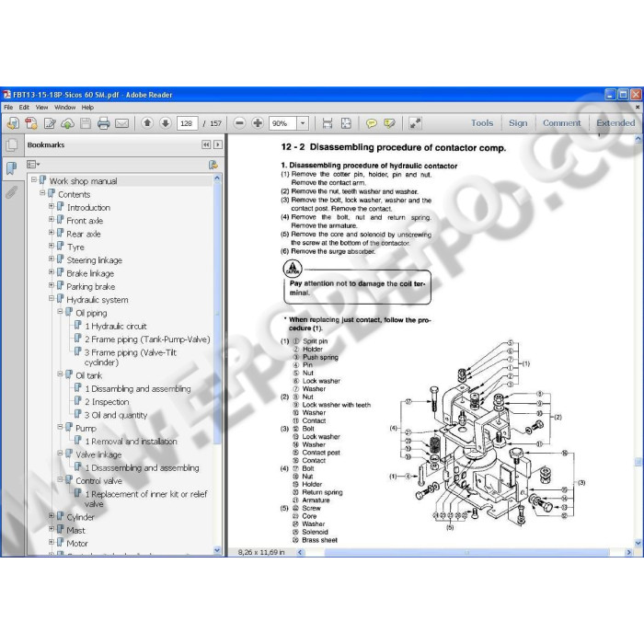Screen dimensions: 644x644
Task: Click the page number input field
Action: pos(187,123)
